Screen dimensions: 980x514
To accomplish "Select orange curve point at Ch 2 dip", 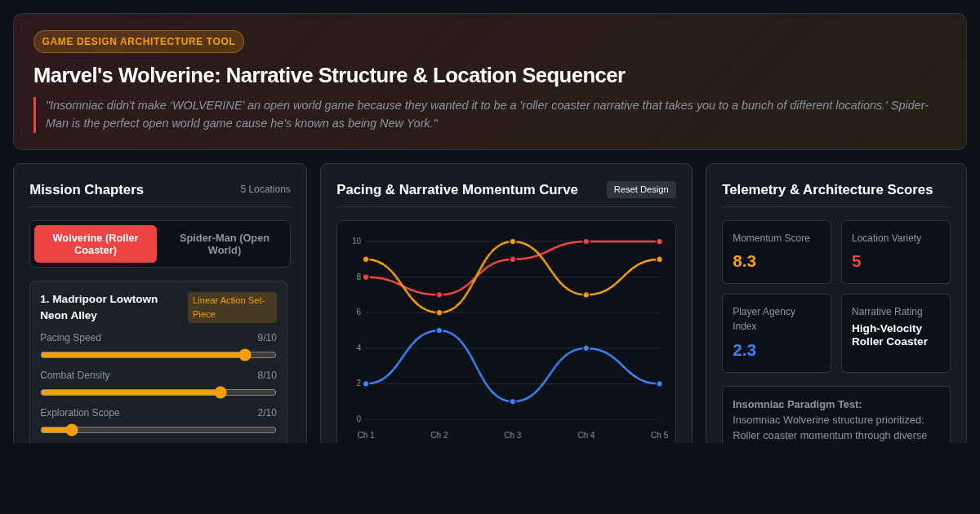I will point(439,312).
